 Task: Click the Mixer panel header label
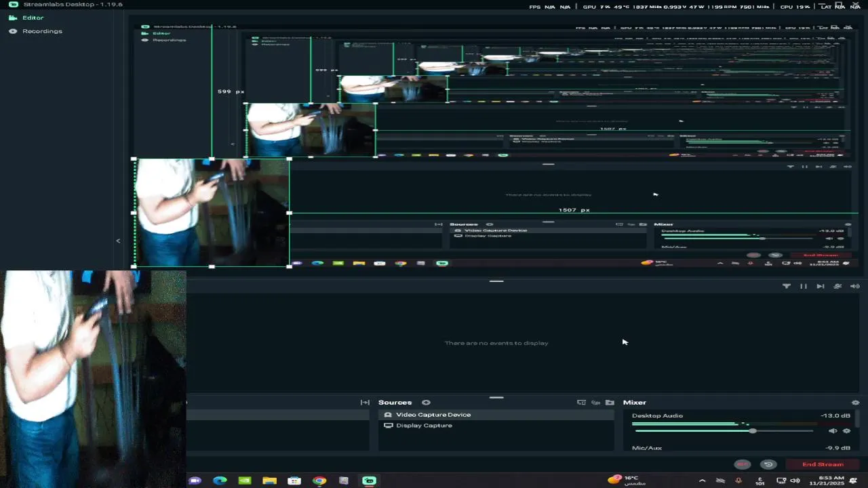pos(635,403)
